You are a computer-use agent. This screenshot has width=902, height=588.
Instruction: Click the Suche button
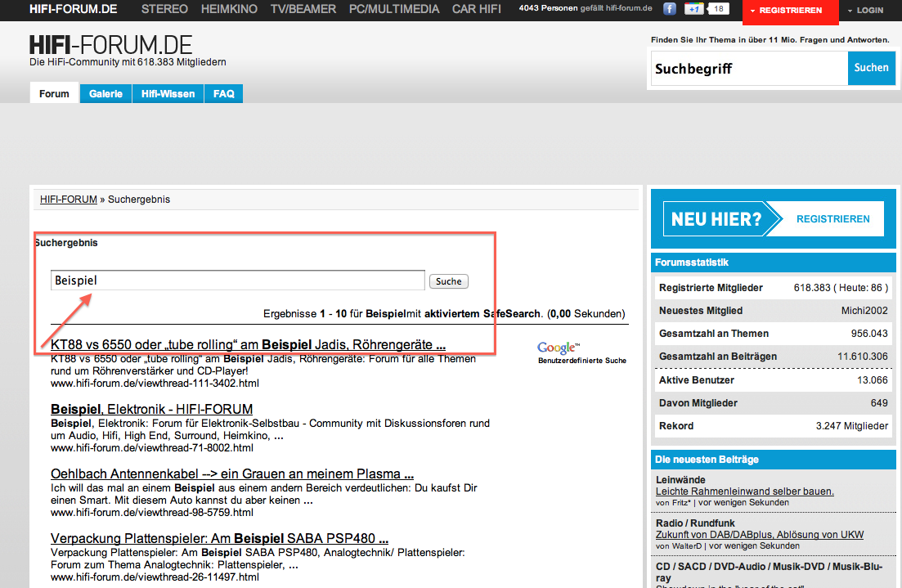pos(449,281)
